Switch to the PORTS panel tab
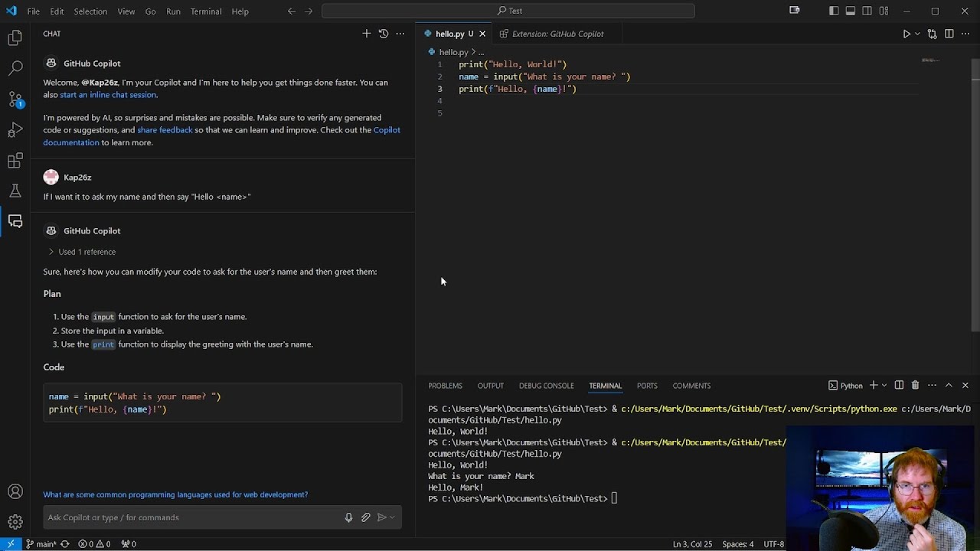The height and width of the screenshot is (551, 980). [647, 386]
